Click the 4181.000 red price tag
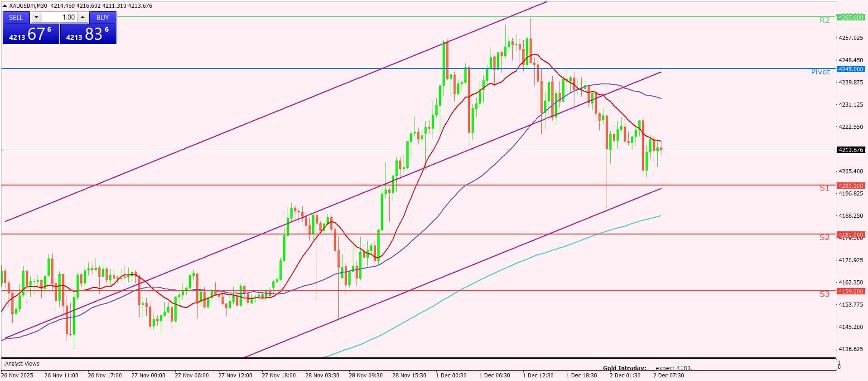The image size is (868, 381). tap(851, 234)
